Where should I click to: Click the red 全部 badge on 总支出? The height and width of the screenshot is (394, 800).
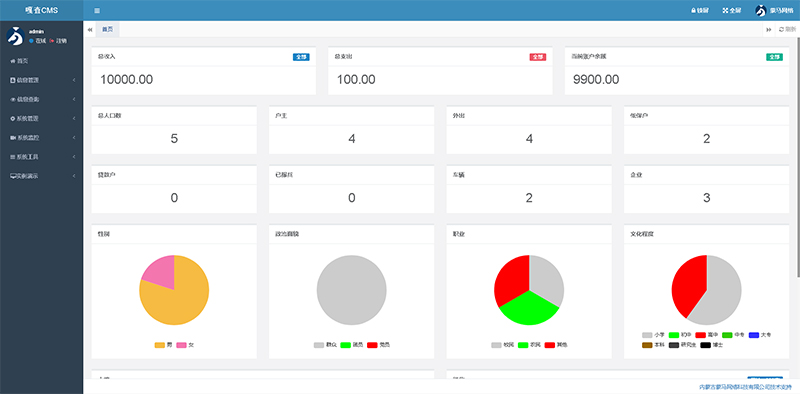(538, 57)
